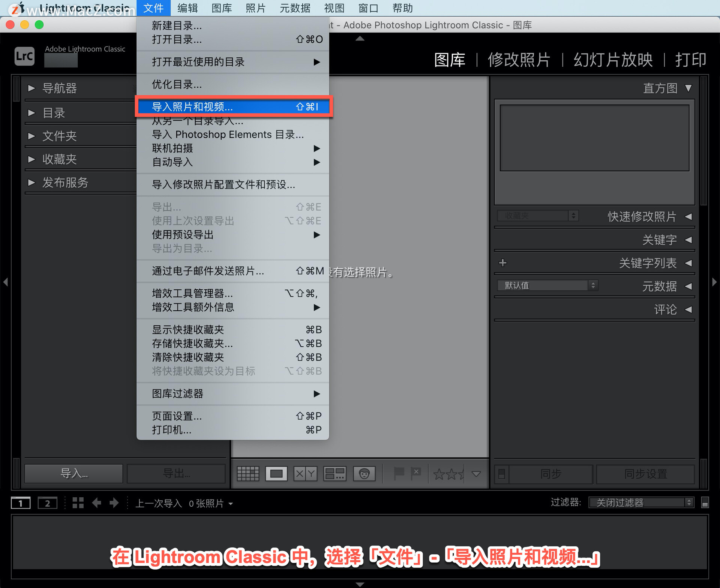Toggle filter lock switch at right
This screenshot has width=720, height=588.
(705, 503)
